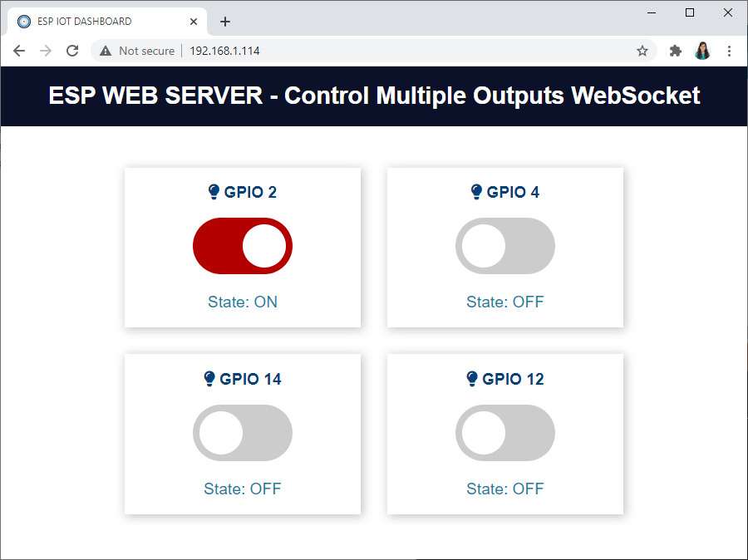Image resolution: width=748 pixels, height=560 pixels.
Task: Click the GPIO 4 lightbulb icon
Action: [x=478, y=191]
